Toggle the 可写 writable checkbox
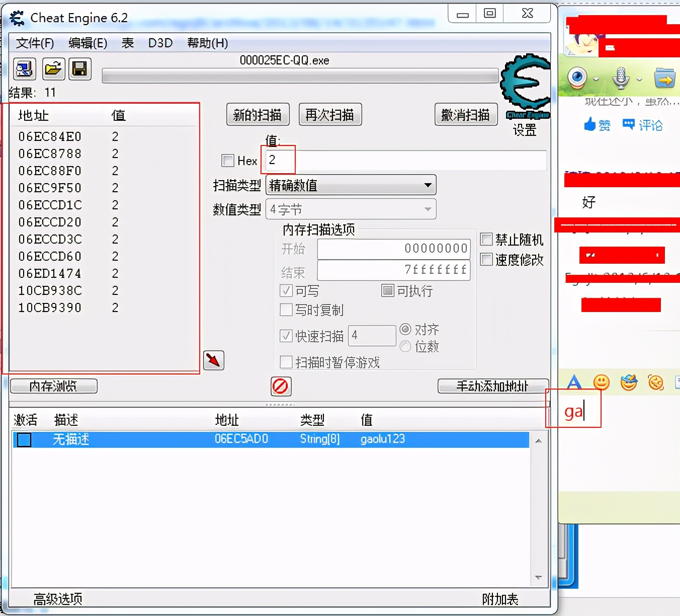This screenshot has height=616, width=680. pyautogui.click(x=286, y=290)
